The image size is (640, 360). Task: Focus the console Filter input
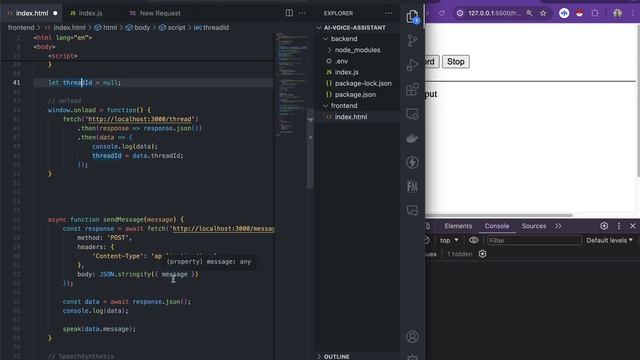tap(534, 240)
